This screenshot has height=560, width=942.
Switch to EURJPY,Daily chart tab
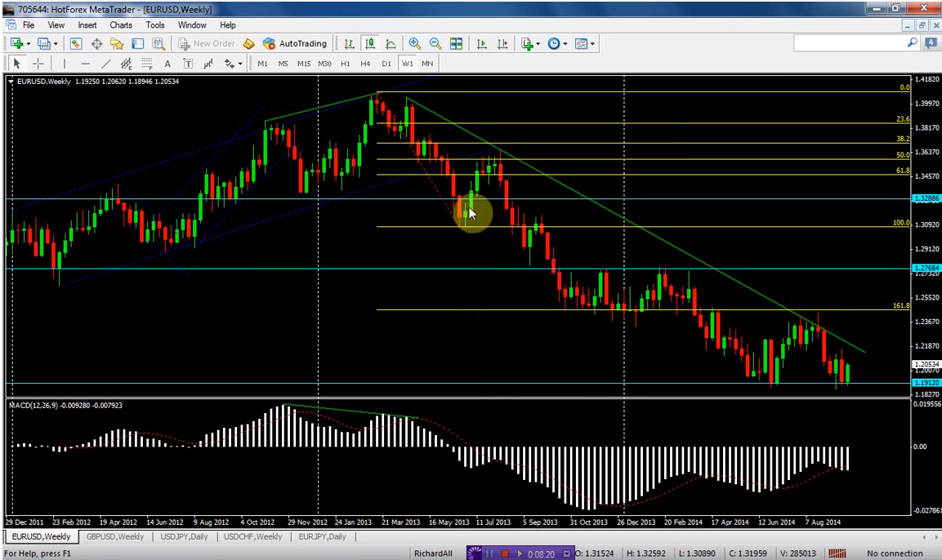pos(323,536)
